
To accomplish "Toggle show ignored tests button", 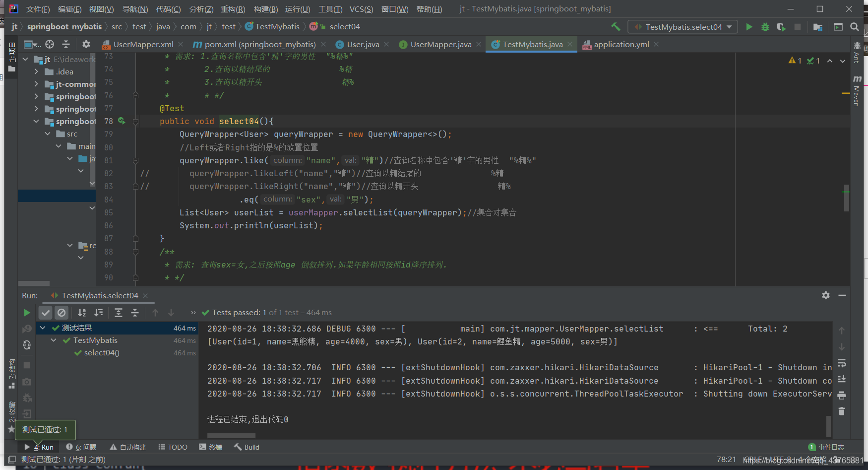I will point(62,313).
